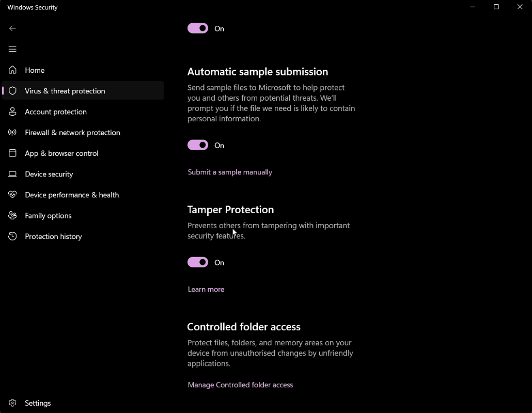Click the Settings gear at bottom left
The height and width of the screenshot is (413, 532).
coord(12,403)
